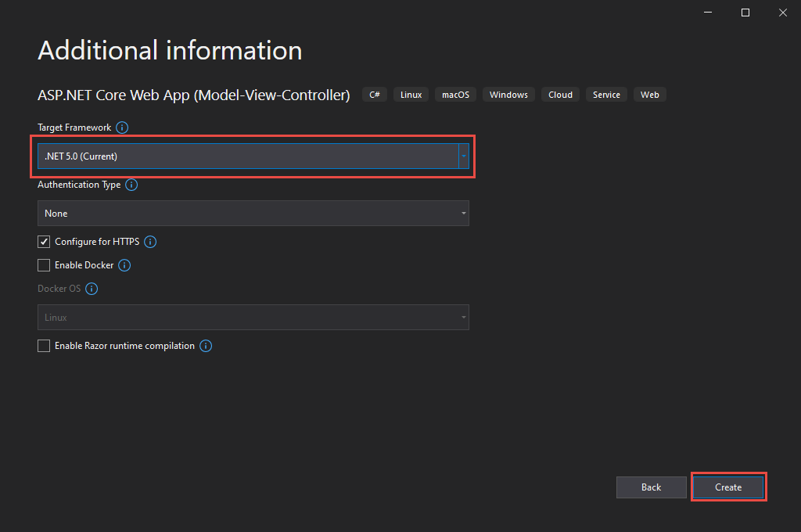Enable Docker support checkbox
The height and width of the screenshot is (532, 801).
(44, 265)
